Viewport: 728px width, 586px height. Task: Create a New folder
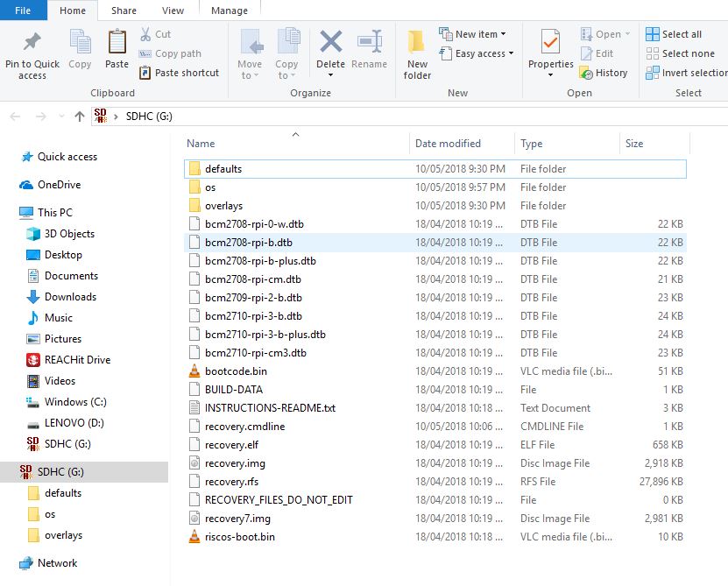(x=417, y=53)
